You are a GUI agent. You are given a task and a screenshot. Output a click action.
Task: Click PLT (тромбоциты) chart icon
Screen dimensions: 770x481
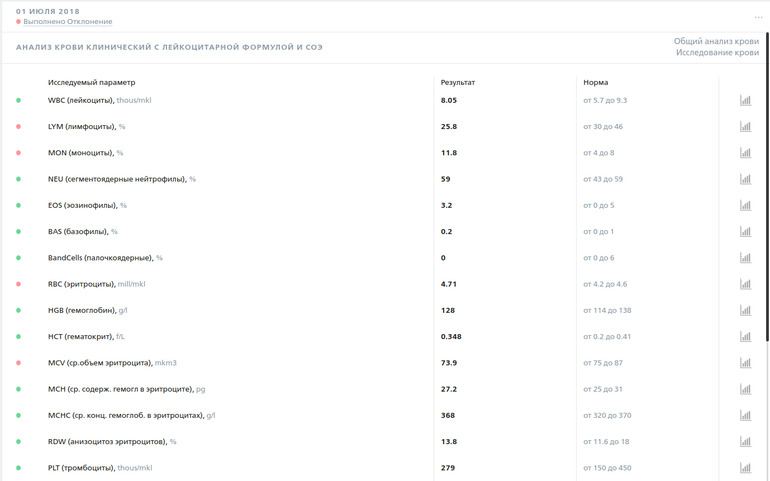pos(745,467)
